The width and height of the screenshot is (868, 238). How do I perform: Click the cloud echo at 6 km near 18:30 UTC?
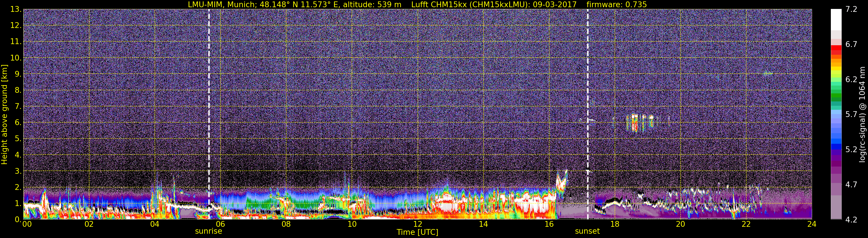coord(640,123)
